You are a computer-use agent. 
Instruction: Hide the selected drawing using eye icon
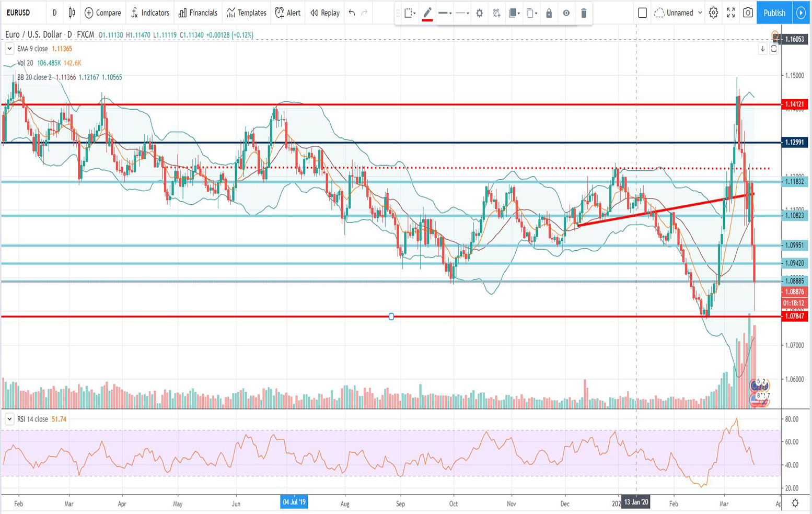coord(566,13)
